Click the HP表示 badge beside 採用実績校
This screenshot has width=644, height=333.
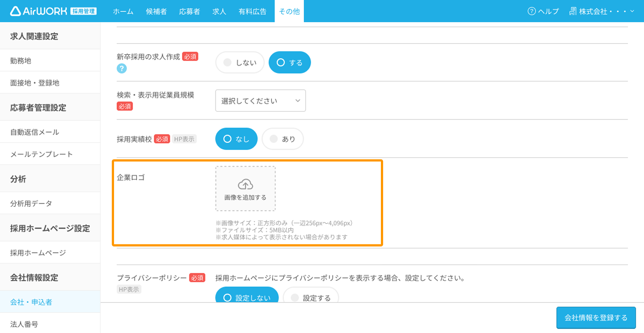tap(184, 139)
